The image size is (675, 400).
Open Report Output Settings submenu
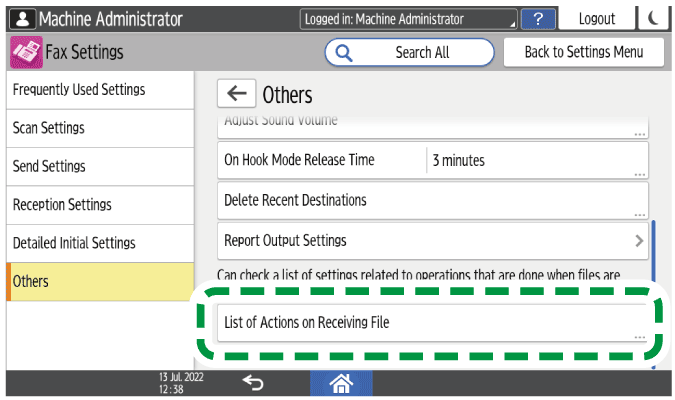point(433,240)
